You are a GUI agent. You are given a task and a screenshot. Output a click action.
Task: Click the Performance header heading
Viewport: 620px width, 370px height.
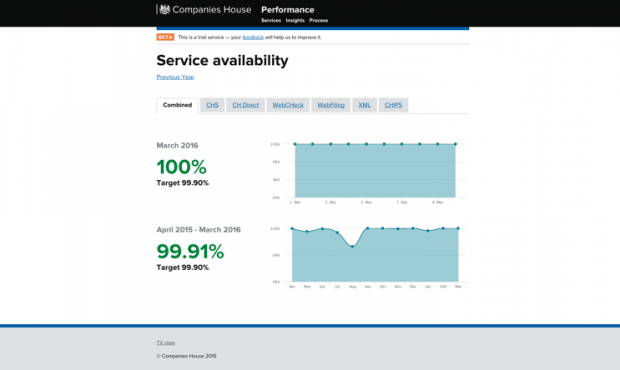287,9
